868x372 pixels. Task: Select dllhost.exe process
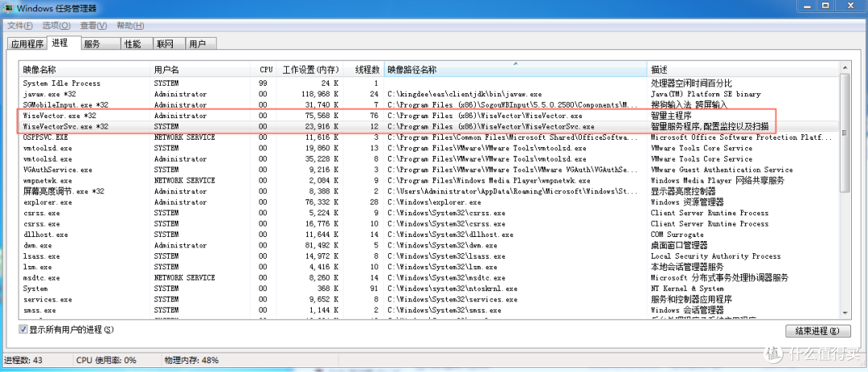click(x=429, y=235)
